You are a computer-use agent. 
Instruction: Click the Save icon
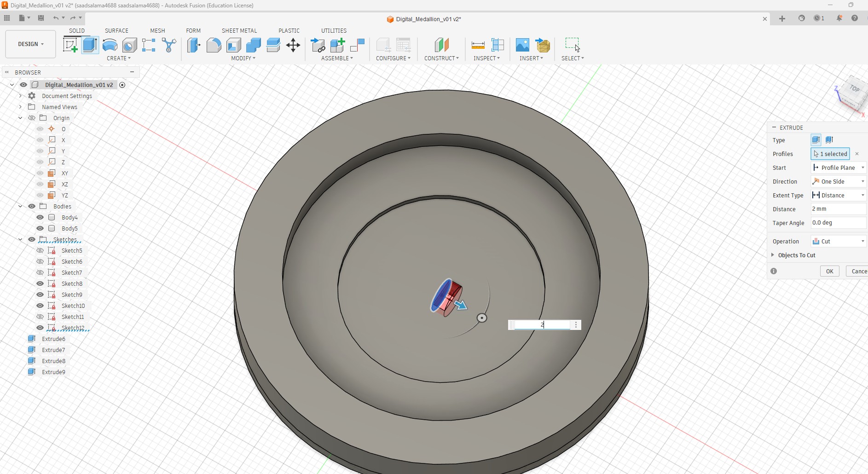pyautogui.click(x=41, y=18)
